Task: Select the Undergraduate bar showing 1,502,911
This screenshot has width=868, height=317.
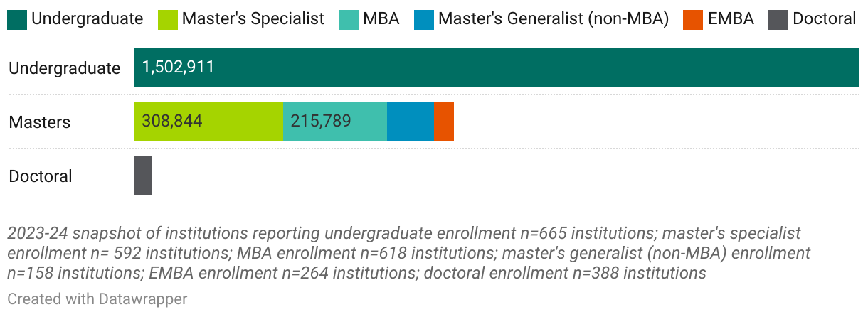Action: (x=497, y=68)
